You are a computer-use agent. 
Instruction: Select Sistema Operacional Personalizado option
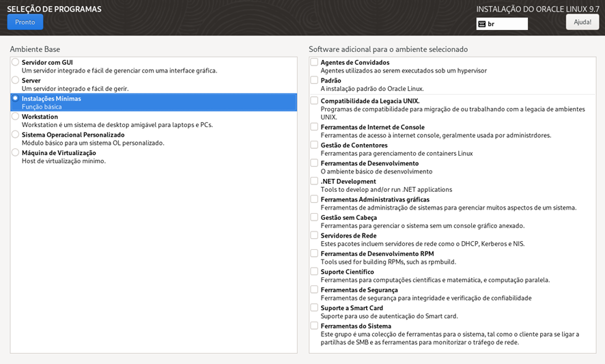click(x=15, y=135)
